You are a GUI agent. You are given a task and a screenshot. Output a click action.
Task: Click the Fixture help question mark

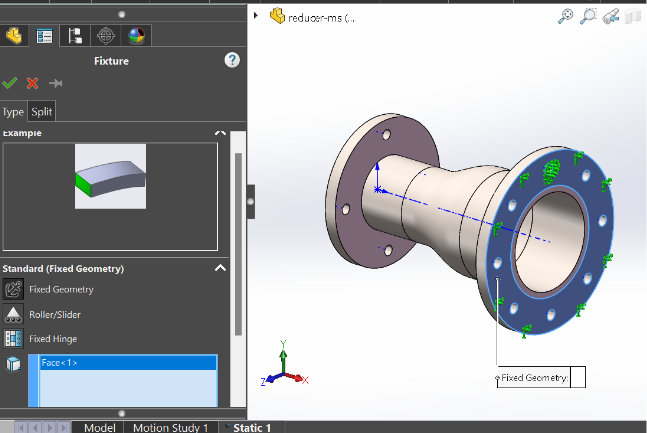coord(232,61)
